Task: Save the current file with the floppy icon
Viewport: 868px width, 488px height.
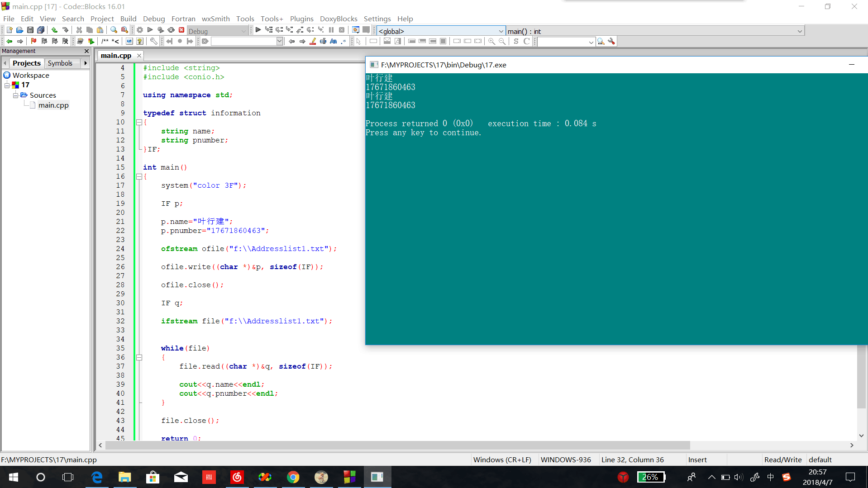Action: (x=30, y=30)
